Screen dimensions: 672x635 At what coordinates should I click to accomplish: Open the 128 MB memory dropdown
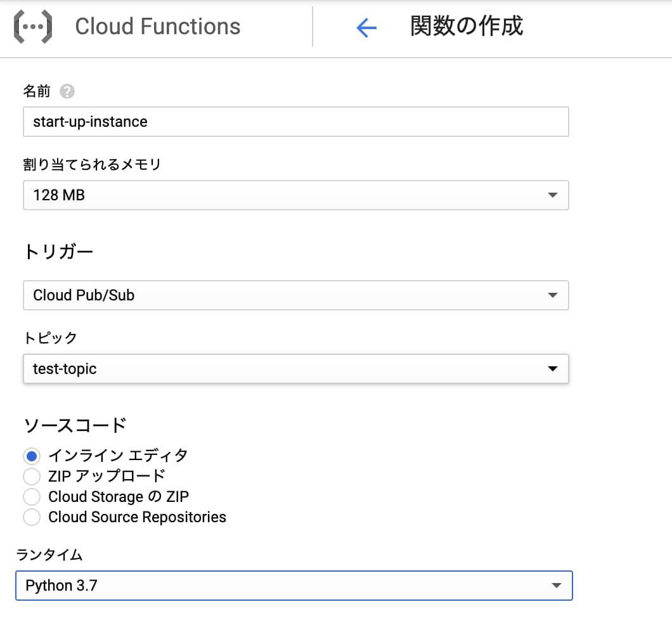(x=295, y=195)
